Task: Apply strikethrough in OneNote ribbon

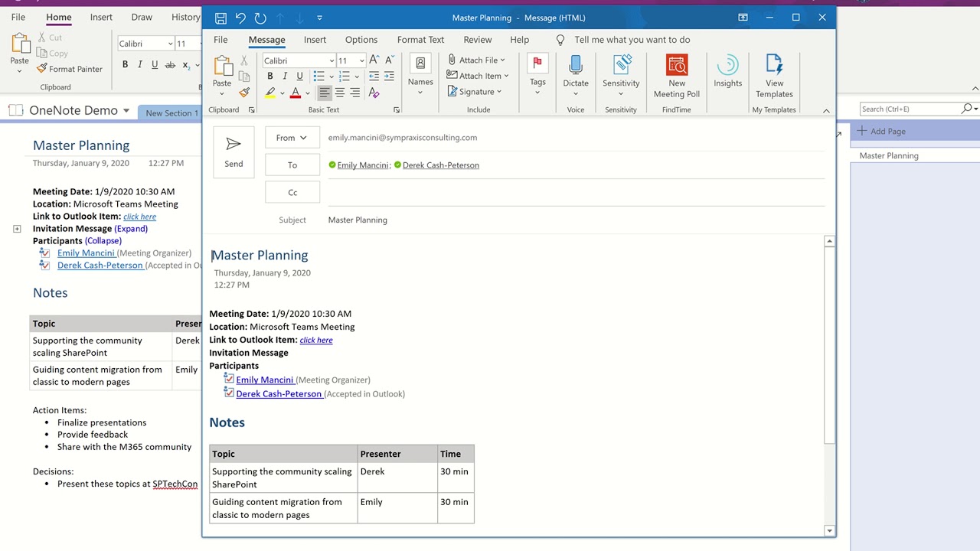Action: tap(170, 65)
